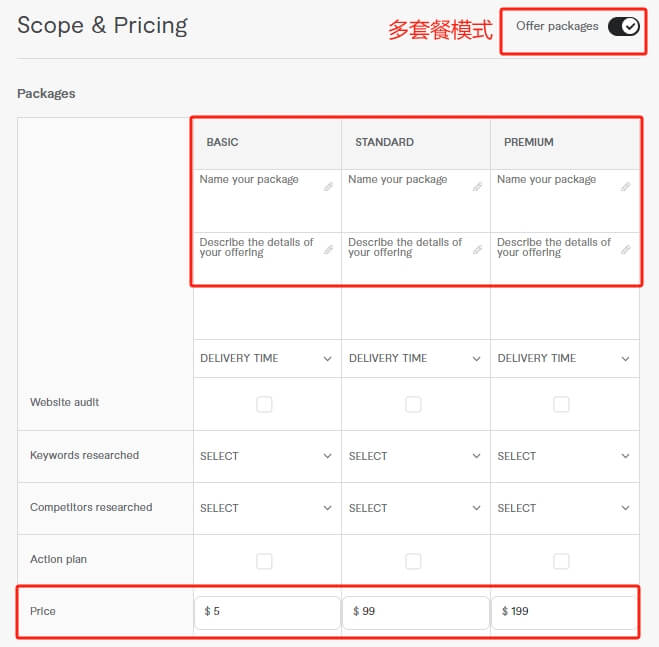Viewport: 659px width, 647px height.
Task: Click pencil icon in Premium package name
Action: 626,186
